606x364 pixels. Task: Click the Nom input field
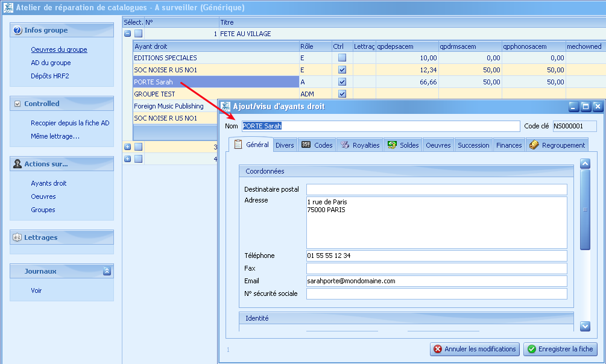point(380,126)
